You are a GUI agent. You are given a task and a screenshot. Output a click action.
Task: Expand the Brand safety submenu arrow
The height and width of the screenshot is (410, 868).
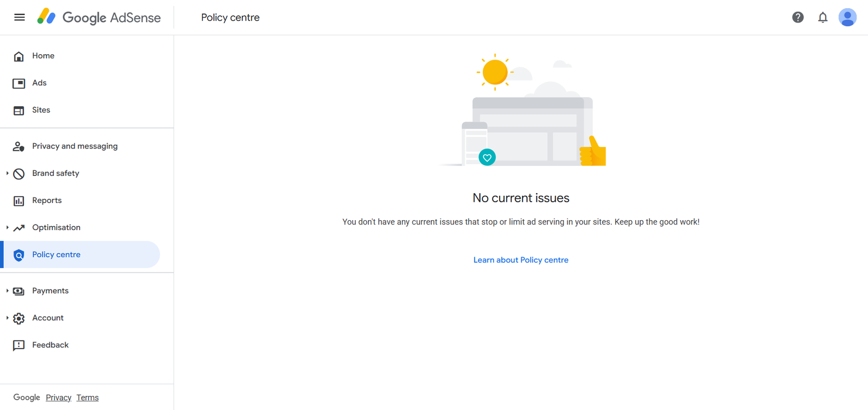[x=7, y=174]
